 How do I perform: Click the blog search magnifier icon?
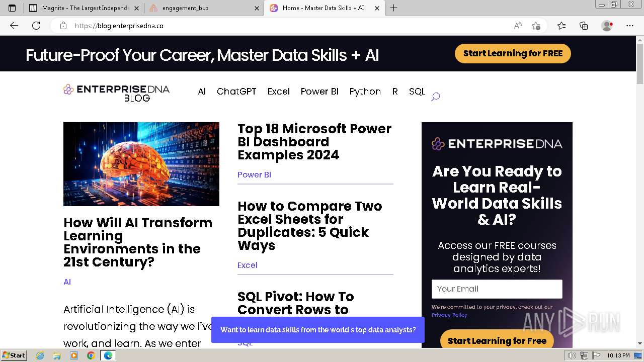click(x=436, y=97)
